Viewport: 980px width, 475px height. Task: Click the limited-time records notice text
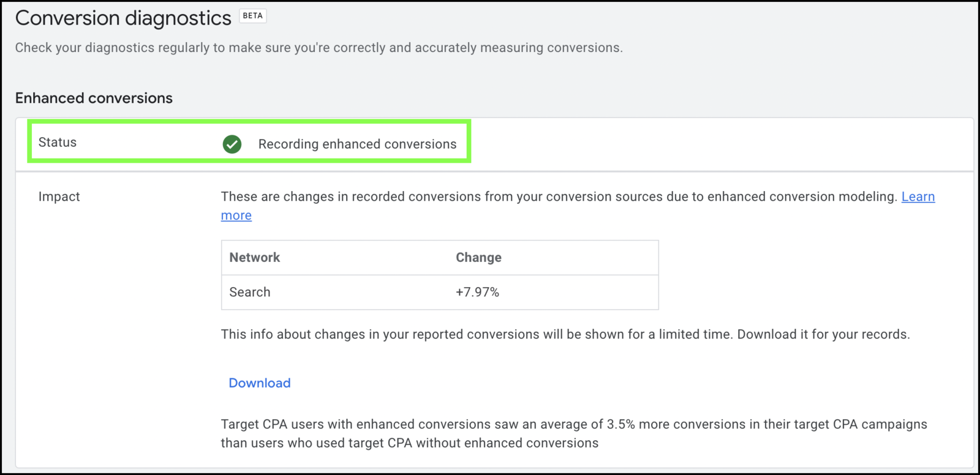click(565, 334)
